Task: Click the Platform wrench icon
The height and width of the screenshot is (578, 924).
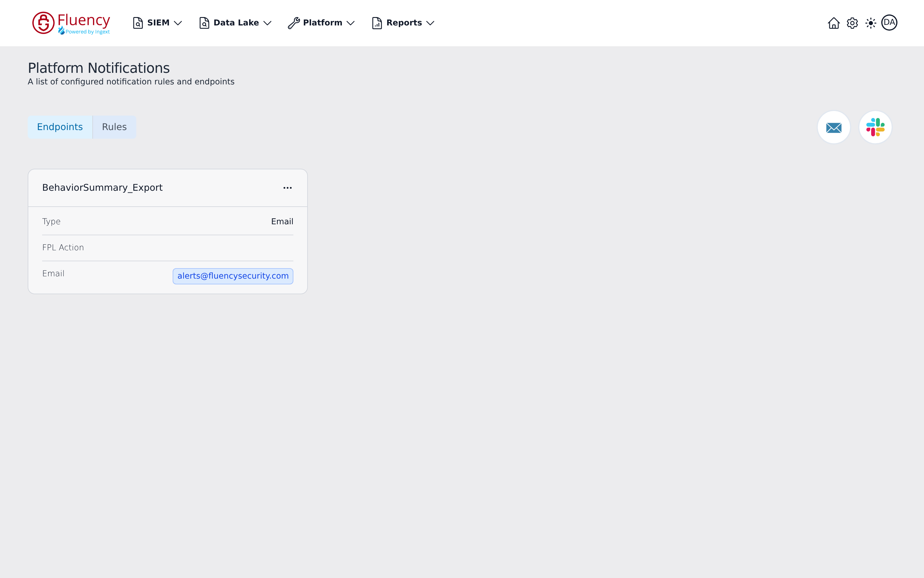Action: (294, 23)
